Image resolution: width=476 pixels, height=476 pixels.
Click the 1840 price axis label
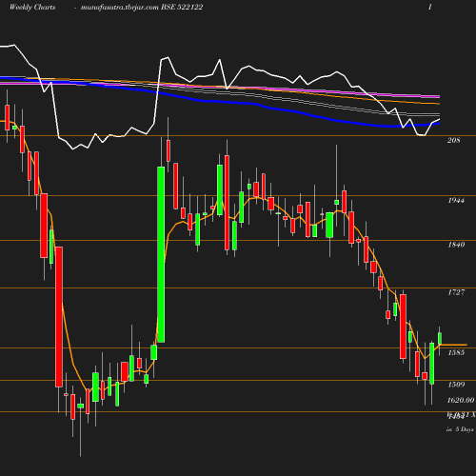pos(456,245)
